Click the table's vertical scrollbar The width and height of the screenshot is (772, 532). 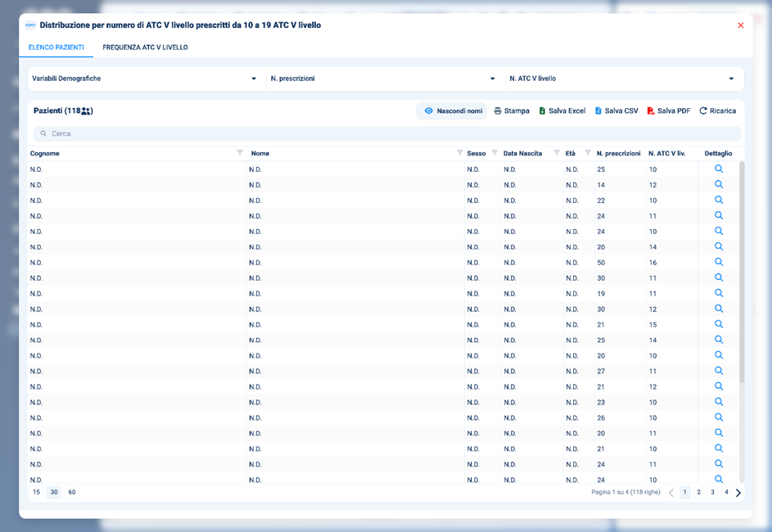point(742,270)
